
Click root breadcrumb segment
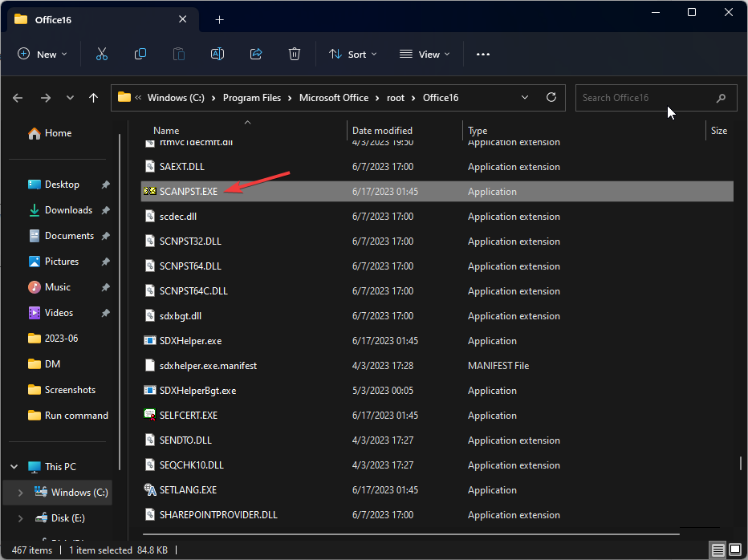pyautogui.click(x=396, y=98)
